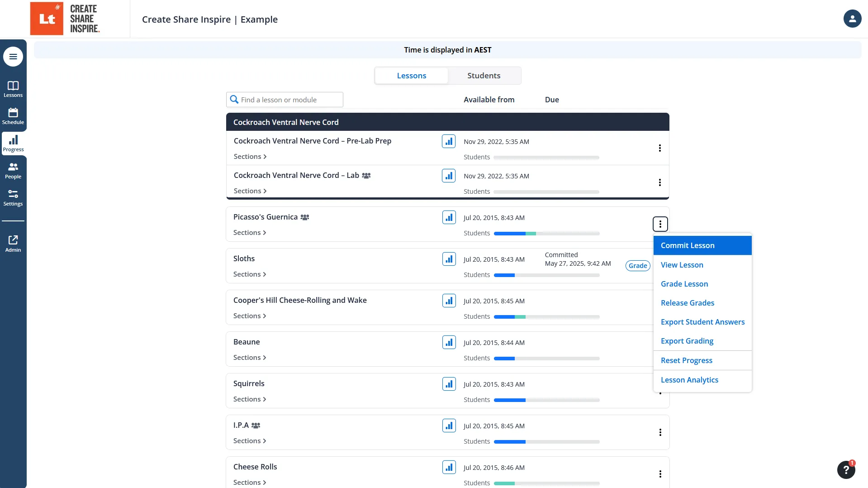The image size is (868, 488).
Task: Close three-dot menu on Picasso's Guernica
Action: coord(660,224)
